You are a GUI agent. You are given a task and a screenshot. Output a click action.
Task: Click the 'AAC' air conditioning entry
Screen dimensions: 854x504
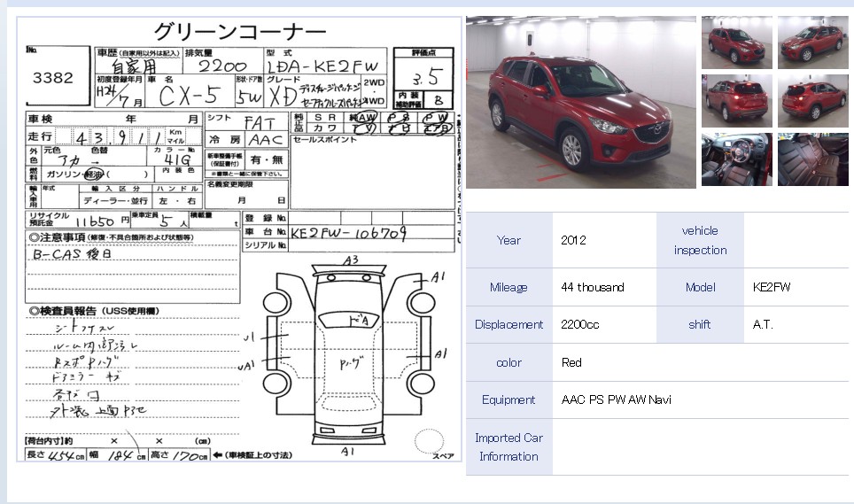click(x=266, y=140)
